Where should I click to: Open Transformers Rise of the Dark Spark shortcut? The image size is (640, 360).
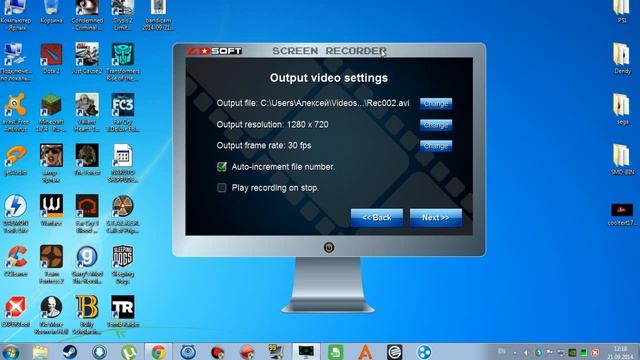point(123,62)
